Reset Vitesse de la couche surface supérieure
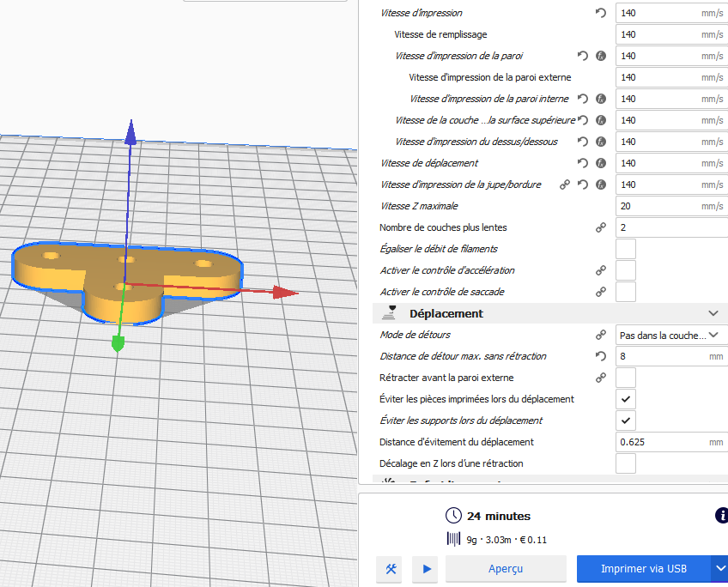The width and height of the screenshot is (728, 587). [x=583, y=120]
